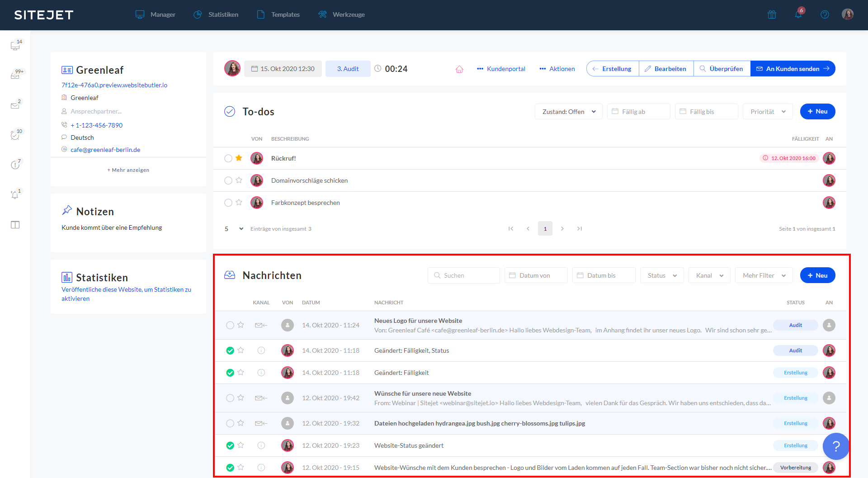Focus the Suchen search field
This screenshot has height=478, width=868.
[x=464, y=275]
